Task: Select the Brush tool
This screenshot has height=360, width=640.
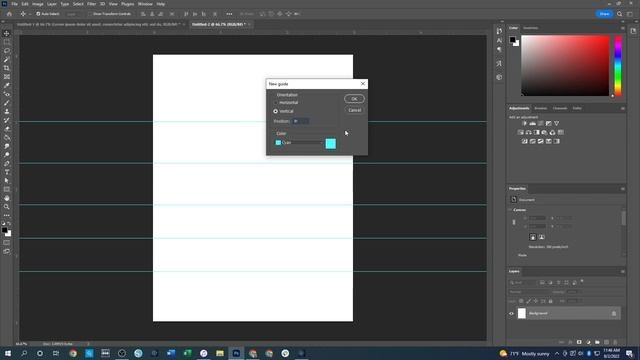Action: 7,103
